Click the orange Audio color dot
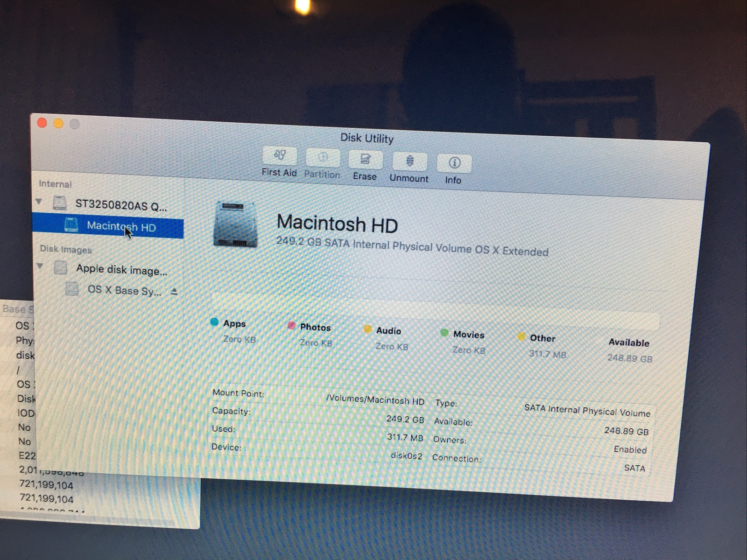This screenshot has width=747, height=560. 367,329
